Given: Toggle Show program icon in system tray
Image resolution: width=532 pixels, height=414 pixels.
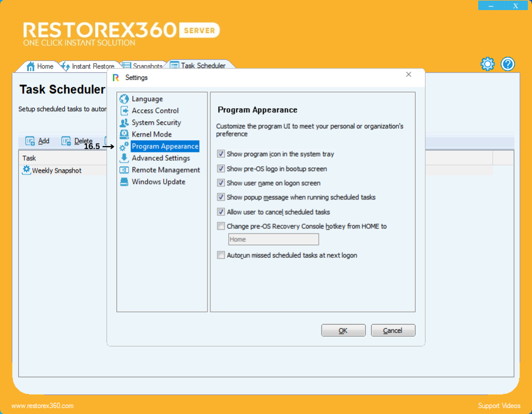Looking at the screenshot, I should point(221,154).
